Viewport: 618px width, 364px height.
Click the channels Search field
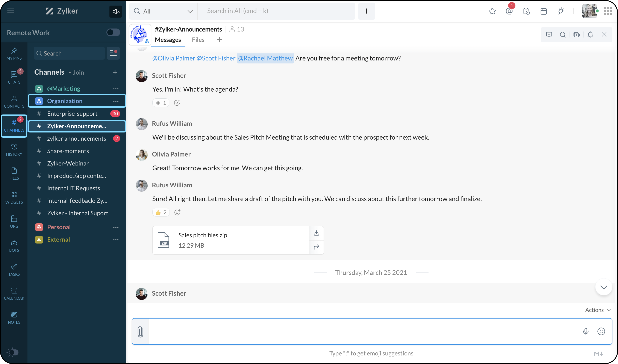(69, 53)
